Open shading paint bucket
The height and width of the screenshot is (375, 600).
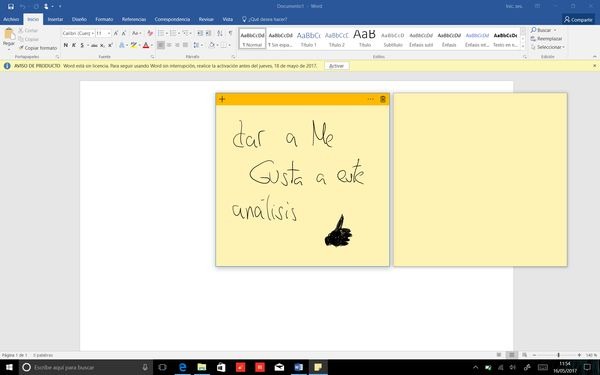coord(213,45)
